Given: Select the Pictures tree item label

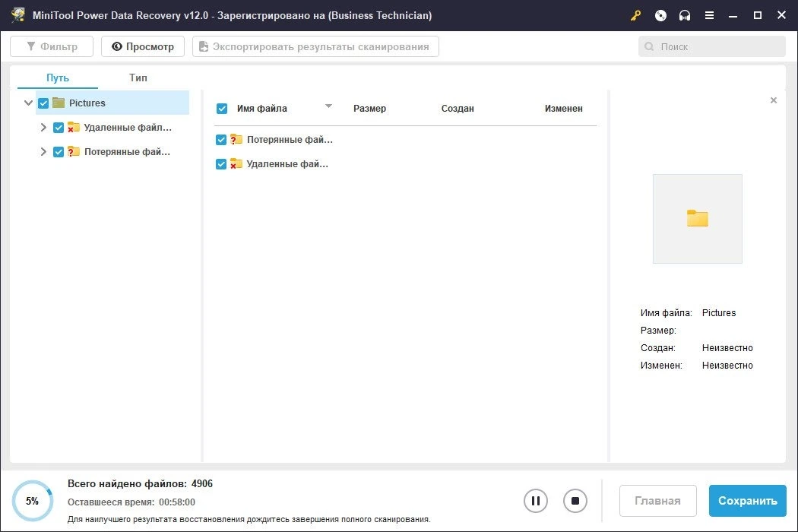Looking at the screenshot, I should pyautogui.click(x=87, y=103).
